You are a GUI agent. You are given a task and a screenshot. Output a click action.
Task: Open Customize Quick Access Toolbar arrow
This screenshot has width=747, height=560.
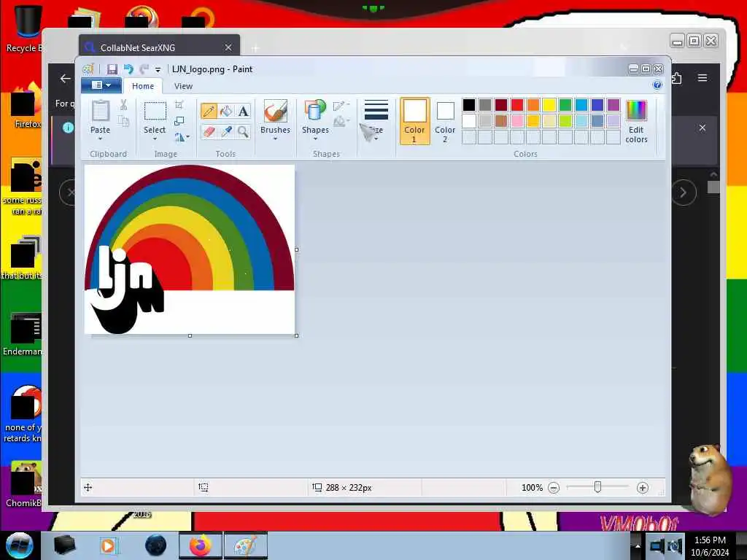coord(158,70)
